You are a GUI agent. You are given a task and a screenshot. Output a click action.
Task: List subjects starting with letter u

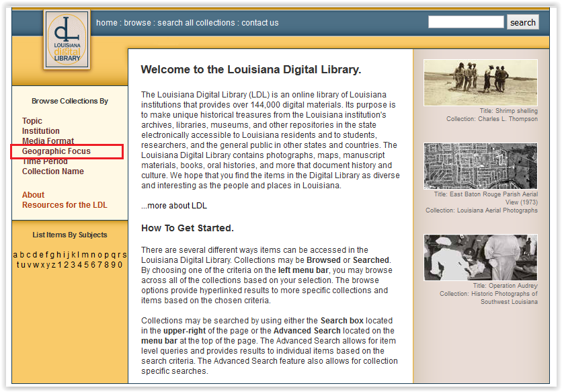23,265
